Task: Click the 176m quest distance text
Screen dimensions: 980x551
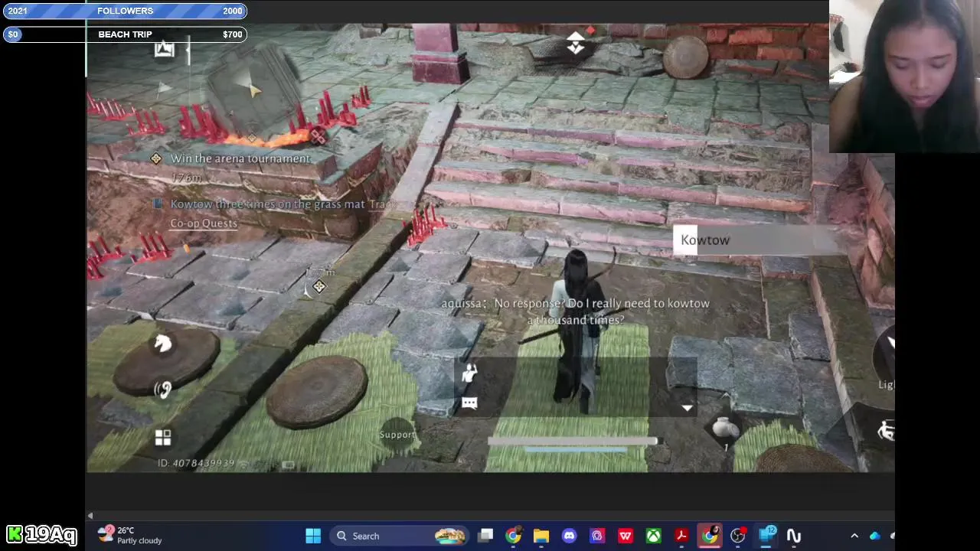Action: tap(186, 178)
